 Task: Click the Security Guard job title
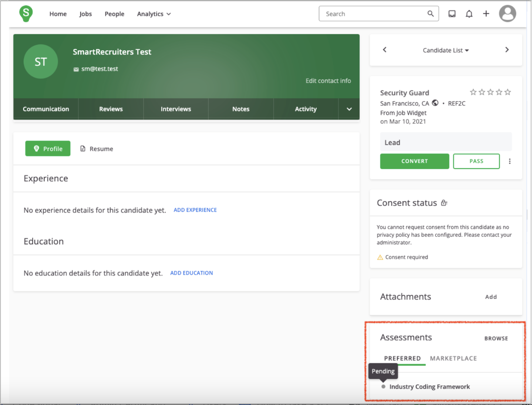pos(405,93)
